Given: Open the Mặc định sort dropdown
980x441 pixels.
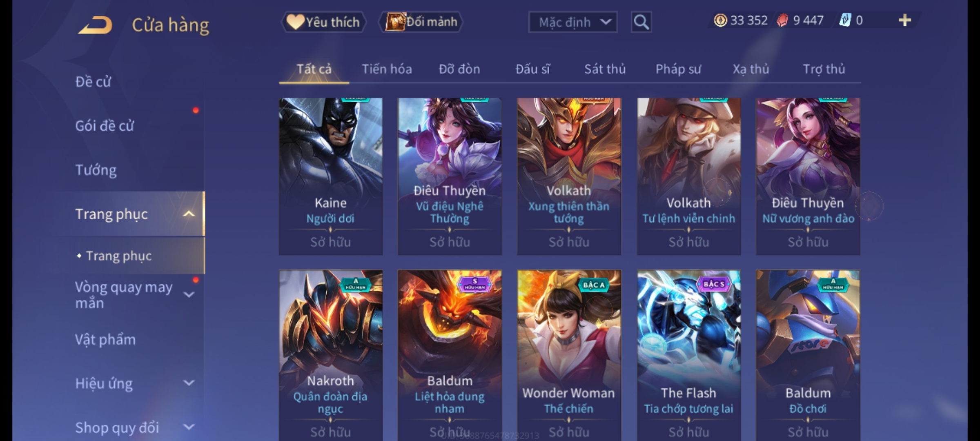Looking at the screenshot, I should (x=572, y=22).
